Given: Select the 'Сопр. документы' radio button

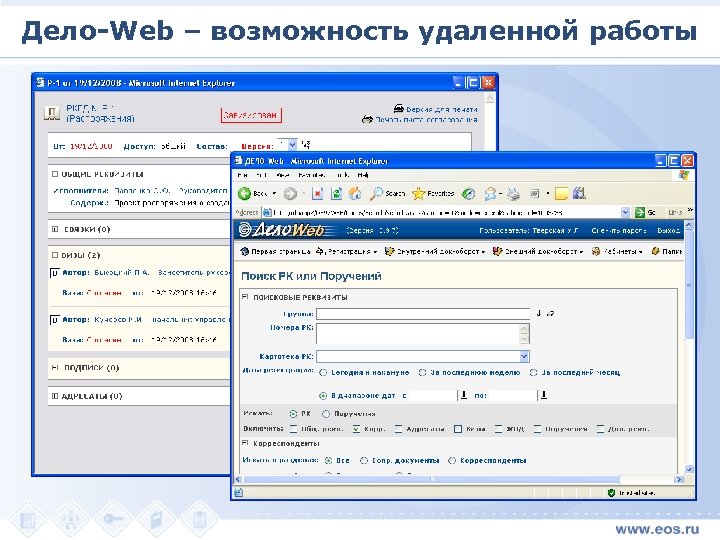Looking at the screenshot, I should pos(364,460).
